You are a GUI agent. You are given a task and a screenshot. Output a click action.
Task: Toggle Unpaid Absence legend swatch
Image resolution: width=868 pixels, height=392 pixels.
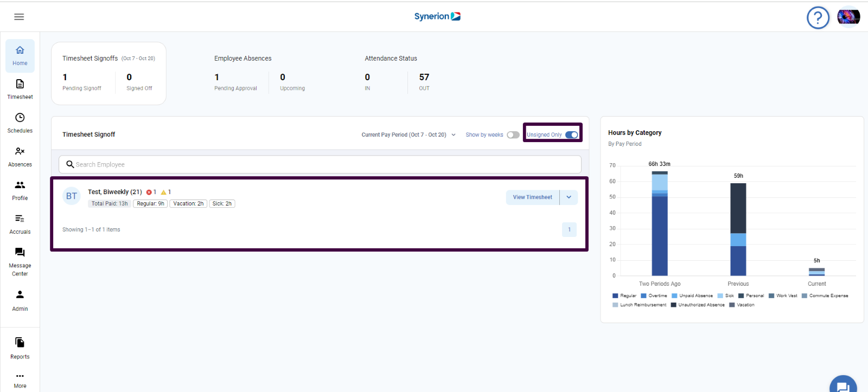(x=674, y=296)
